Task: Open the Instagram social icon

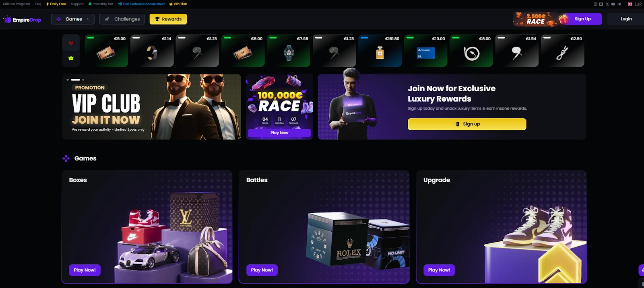Action: tap(595, 4)
